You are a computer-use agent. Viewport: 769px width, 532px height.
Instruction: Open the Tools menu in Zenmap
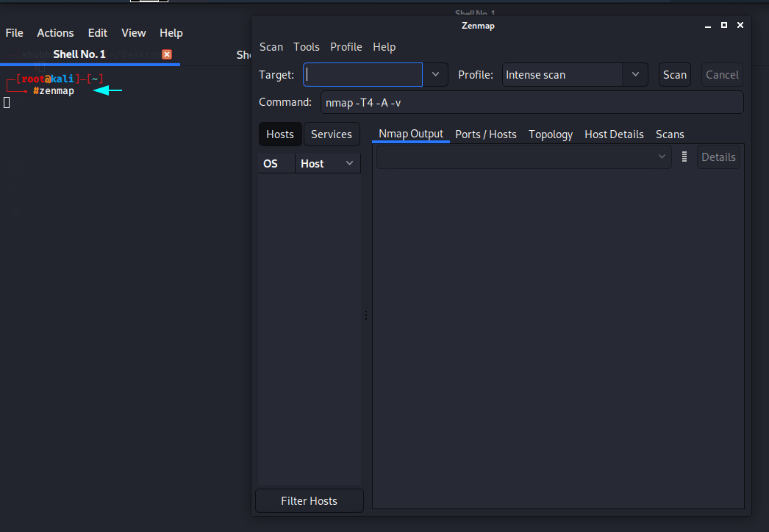(x=306, y=46)
